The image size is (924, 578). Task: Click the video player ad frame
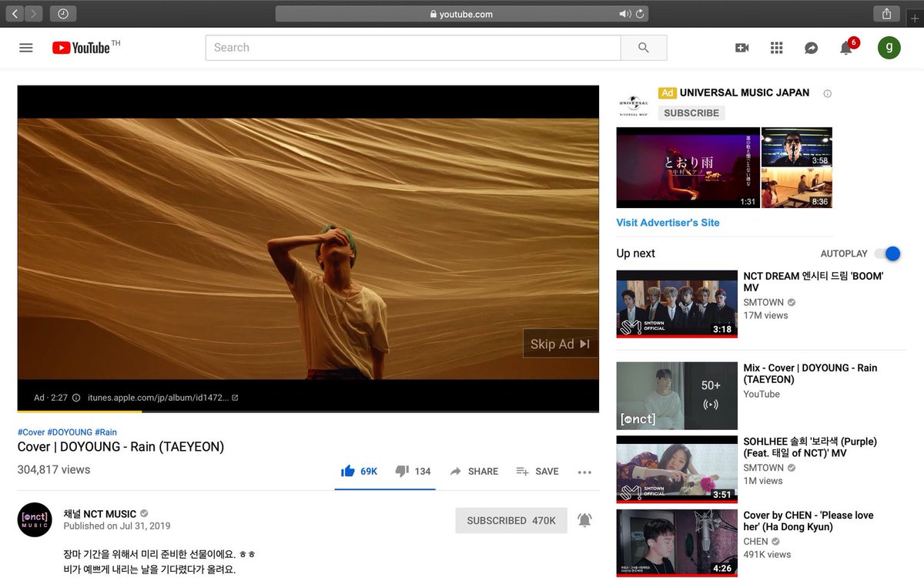click(308, 248)
